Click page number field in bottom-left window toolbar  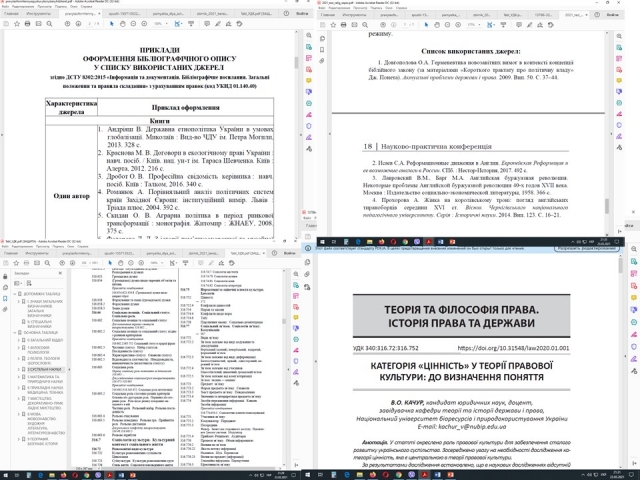click(x=84, y=263)
